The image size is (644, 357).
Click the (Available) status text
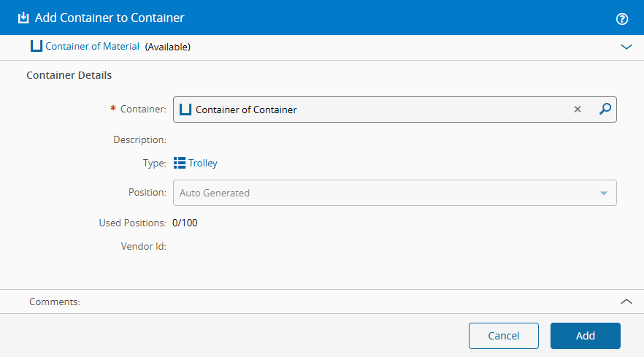click(x=168, y=47)
